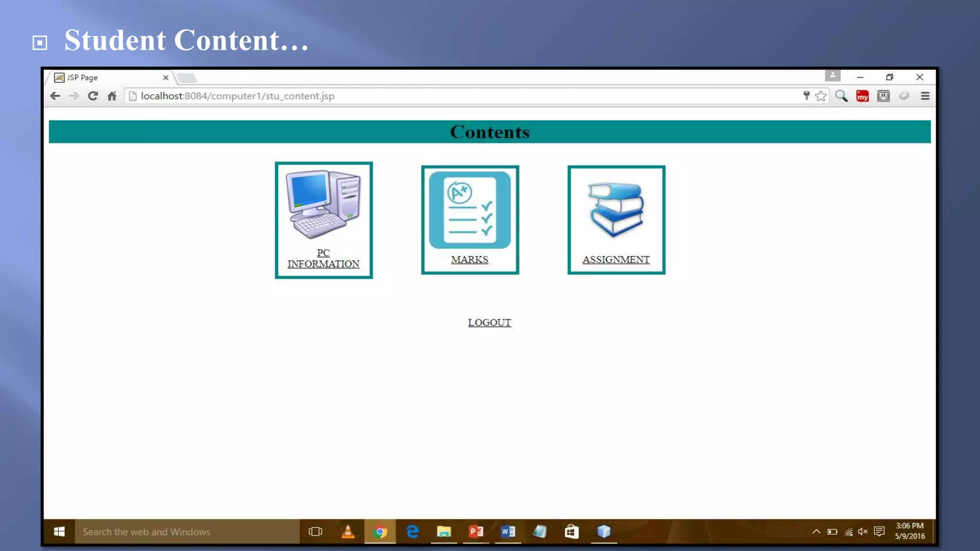The width and height of the screenshot is (980, 551).
Task: Close the Chrome window
Action: 920,77
